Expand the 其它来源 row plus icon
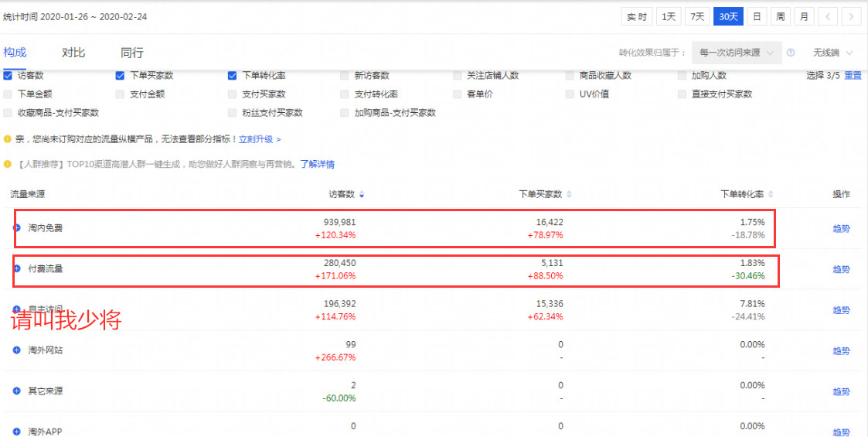868x437 pixels. [x=17, y=391]
